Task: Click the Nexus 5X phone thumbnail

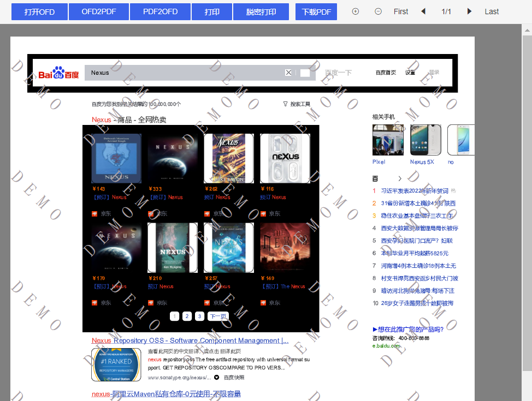Action: coord(426,140)
